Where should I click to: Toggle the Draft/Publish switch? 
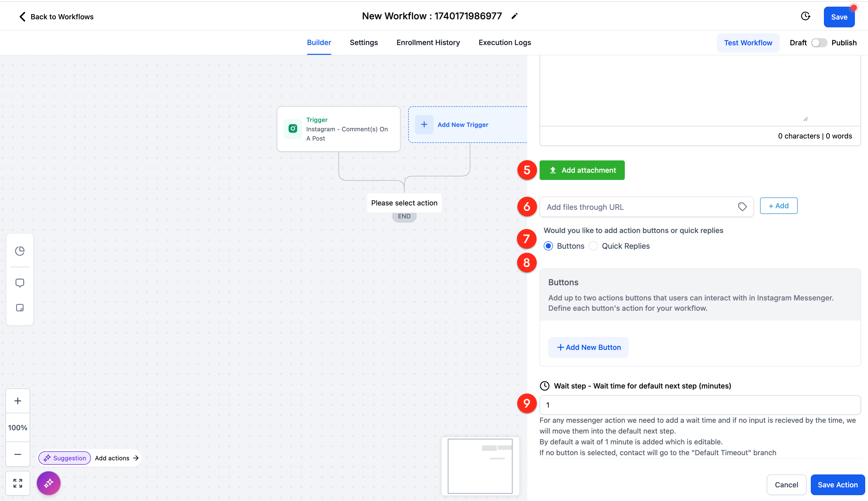coord(819,43)
